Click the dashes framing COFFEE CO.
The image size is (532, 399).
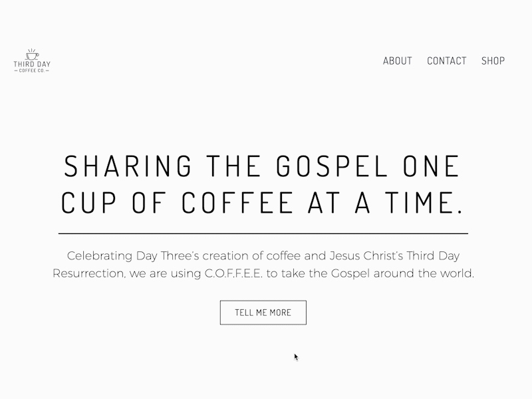tap(16, 70)
